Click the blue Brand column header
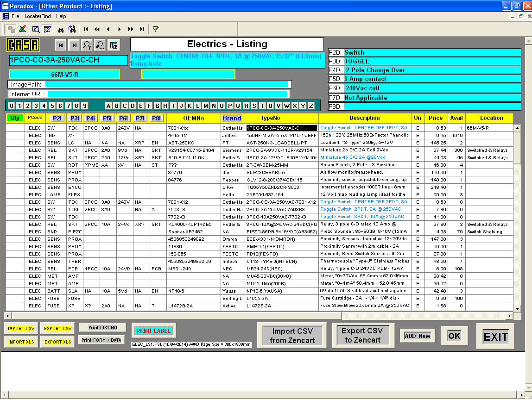 click(232, 119)
